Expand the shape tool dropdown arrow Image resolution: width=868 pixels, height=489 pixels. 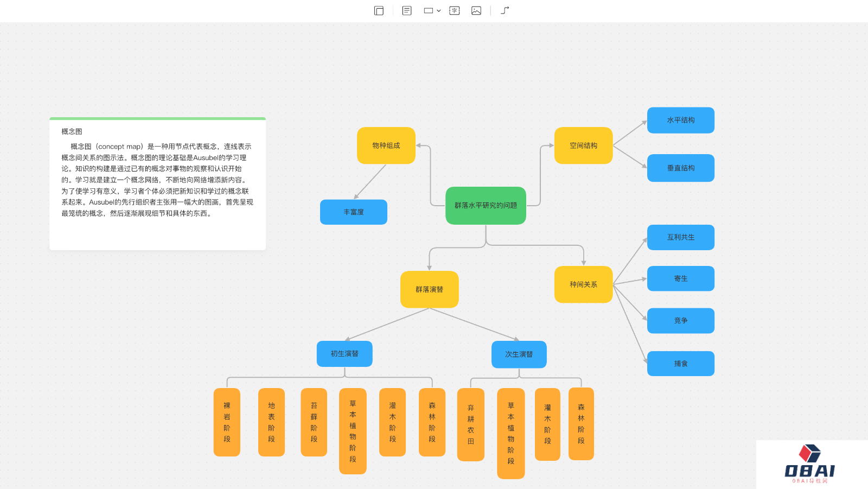pyautogui.click(x=439, y=11)
